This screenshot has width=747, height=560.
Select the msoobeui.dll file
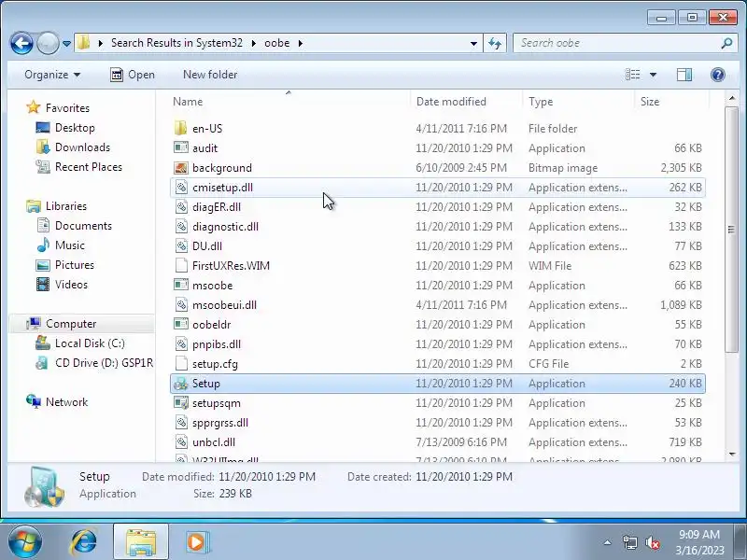[x=437, y=305]
